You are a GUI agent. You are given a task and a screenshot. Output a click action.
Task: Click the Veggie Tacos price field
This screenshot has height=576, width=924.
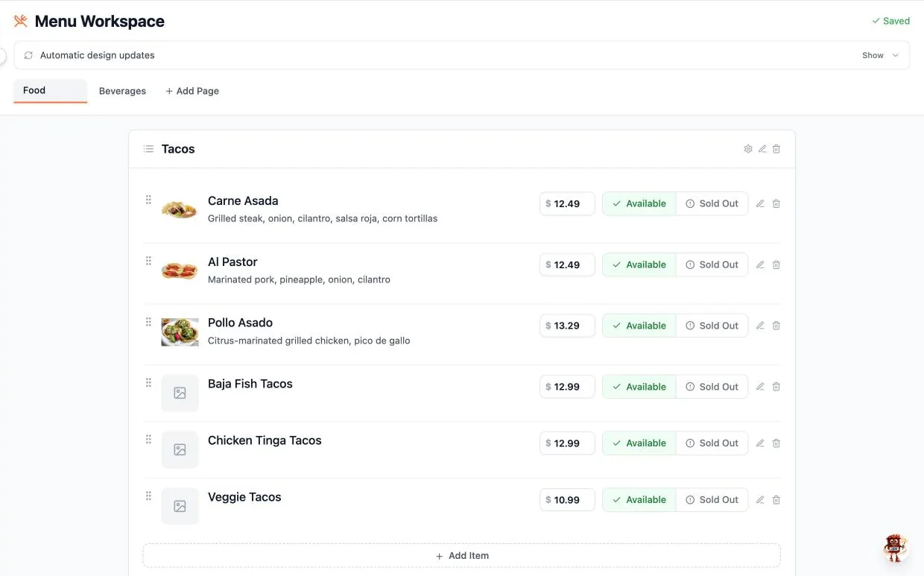(x=567, y=500)
